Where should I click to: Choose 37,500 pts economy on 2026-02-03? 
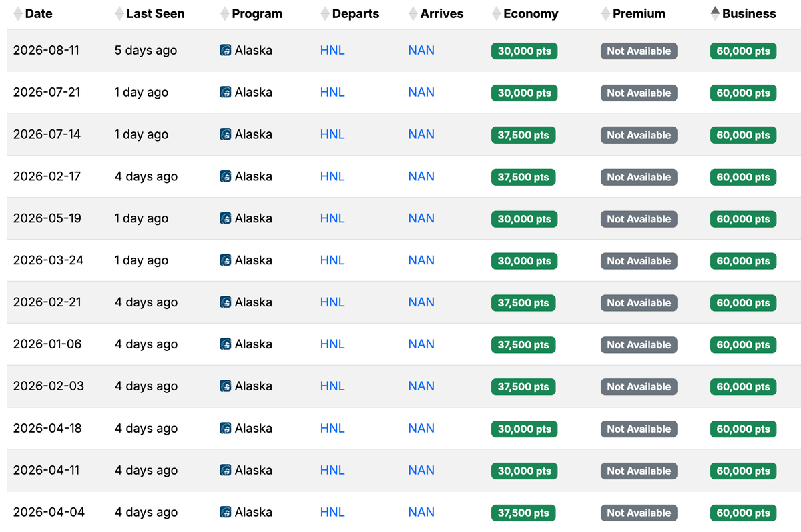[x=523, y=388]
